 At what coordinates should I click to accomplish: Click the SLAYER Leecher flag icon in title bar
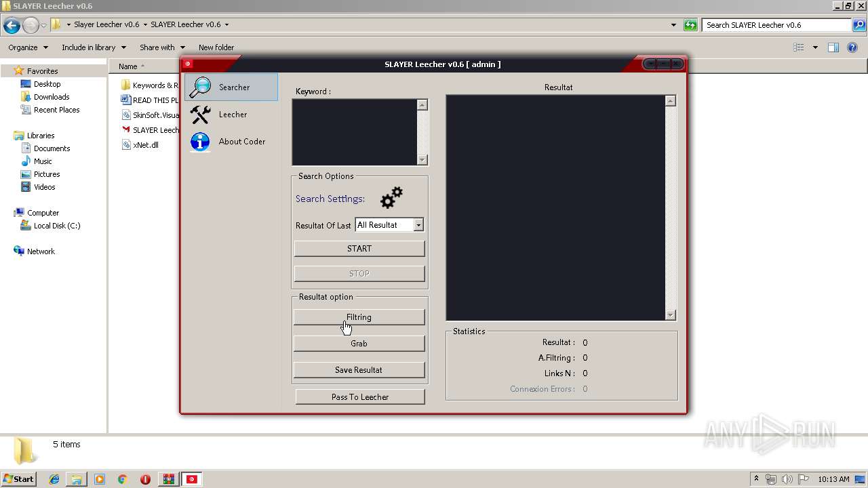tap(189, 64)
